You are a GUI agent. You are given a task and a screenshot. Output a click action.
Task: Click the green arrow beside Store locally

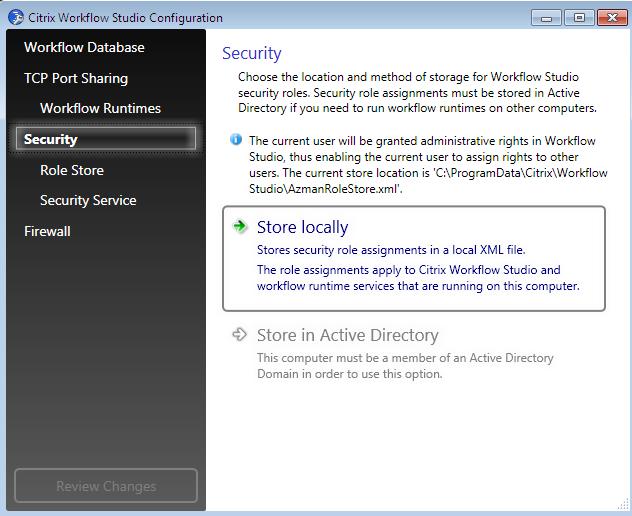click(x=240, y=226)
